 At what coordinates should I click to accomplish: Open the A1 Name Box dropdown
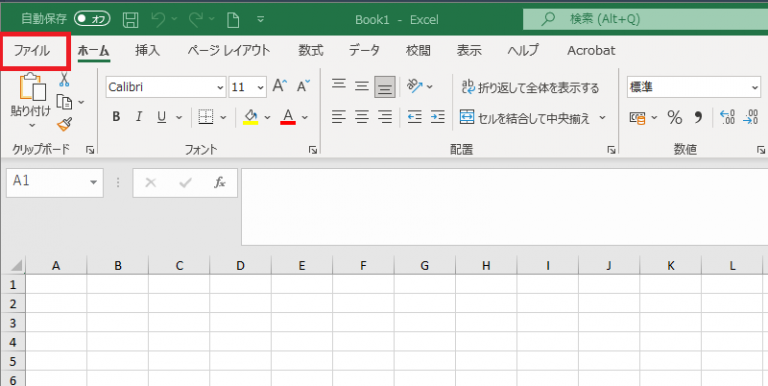point(93,183)
